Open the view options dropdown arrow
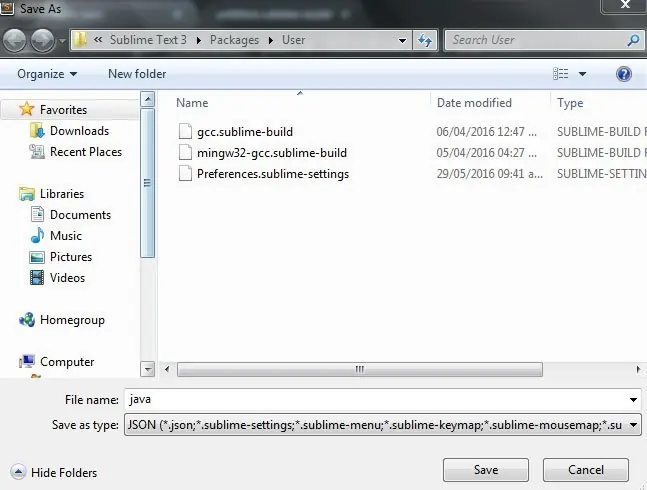 [583, 74]
